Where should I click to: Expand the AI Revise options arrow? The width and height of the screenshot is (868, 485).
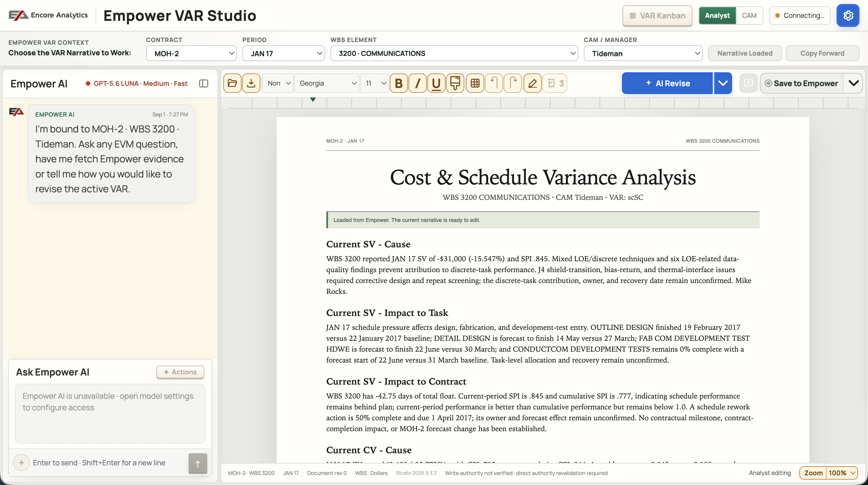tap(723, 83)
